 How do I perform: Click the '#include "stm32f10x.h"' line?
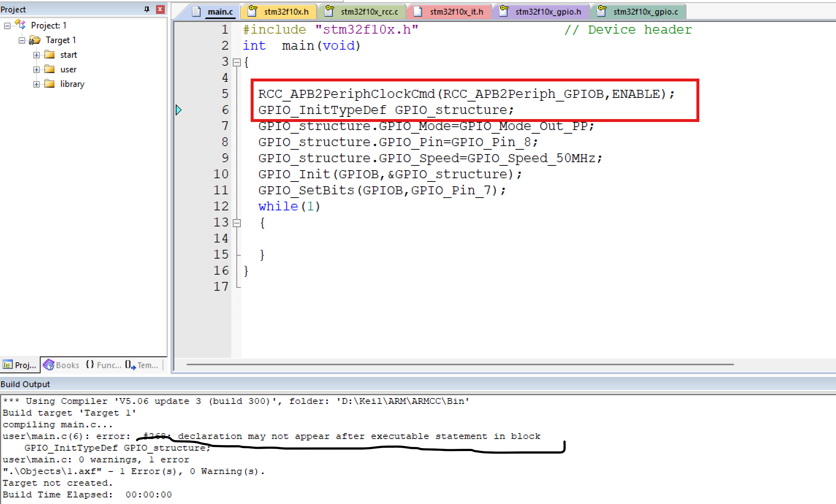click(330, 30)
